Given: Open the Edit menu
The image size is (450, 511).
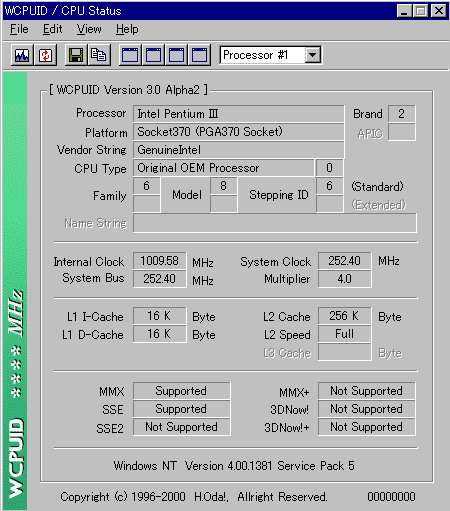Looking at the screenshot, I should 52,29.
